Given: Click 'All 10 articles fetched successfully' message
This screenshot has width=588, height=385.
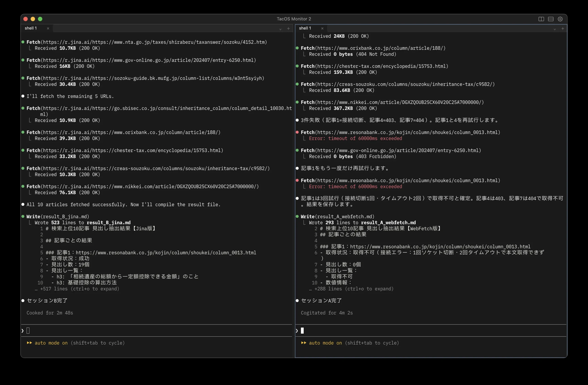Looking at the screenshot, I should coord(124,205).
